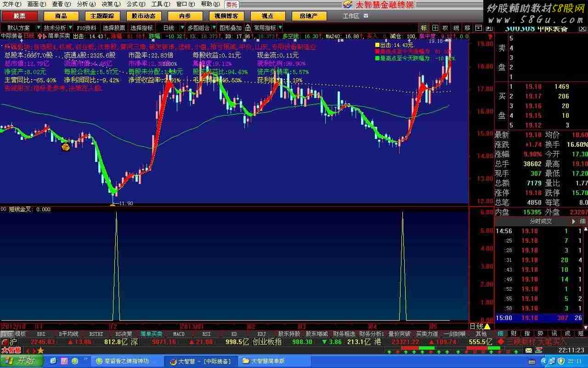Open the 文件 menu

click(12, 4)
